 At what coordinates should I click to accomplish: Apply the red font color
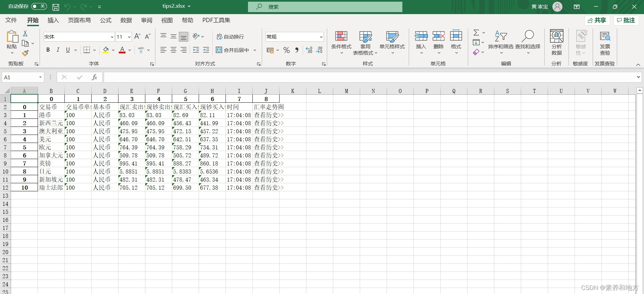122,50
